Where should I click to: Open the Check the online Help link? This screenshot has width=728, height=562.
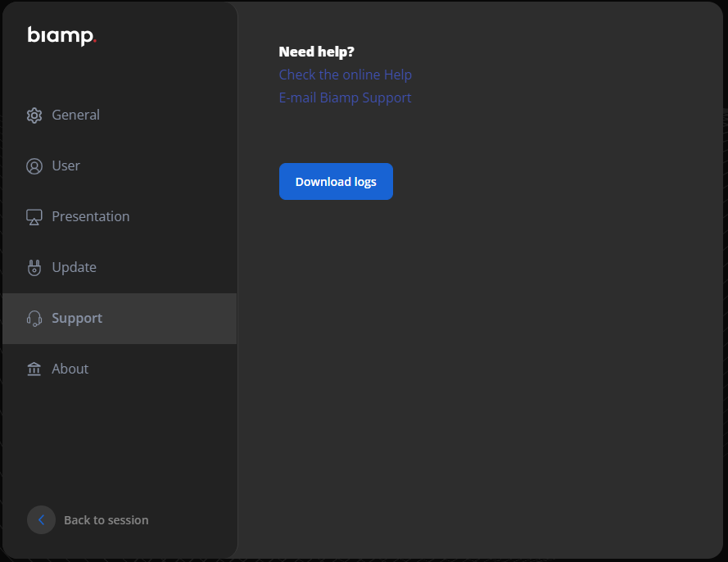(345, 75)
